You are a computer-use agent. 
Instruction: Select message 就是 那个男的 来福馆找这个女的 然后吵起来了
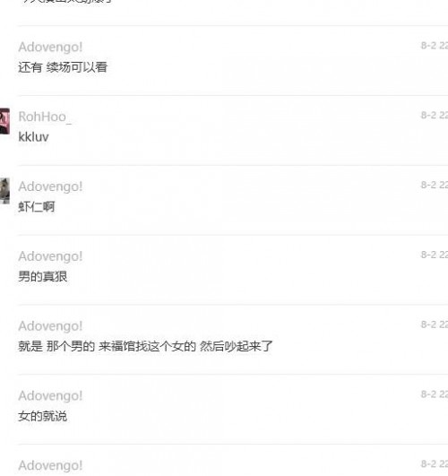[x=145, y=346]
